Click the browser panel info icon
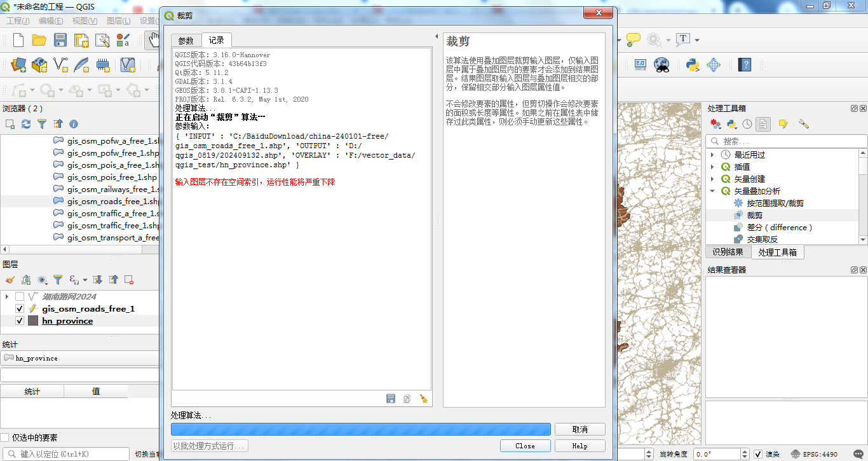 74,124
